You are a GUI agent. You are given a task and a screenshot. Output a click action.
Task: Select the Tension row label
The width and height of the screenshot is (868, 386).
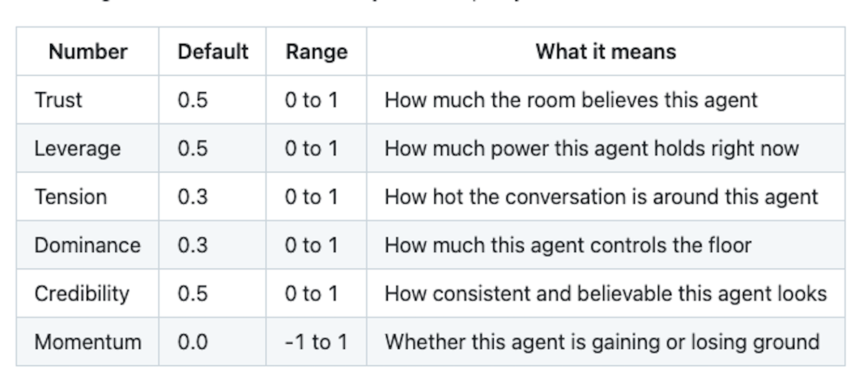[70, 197]
